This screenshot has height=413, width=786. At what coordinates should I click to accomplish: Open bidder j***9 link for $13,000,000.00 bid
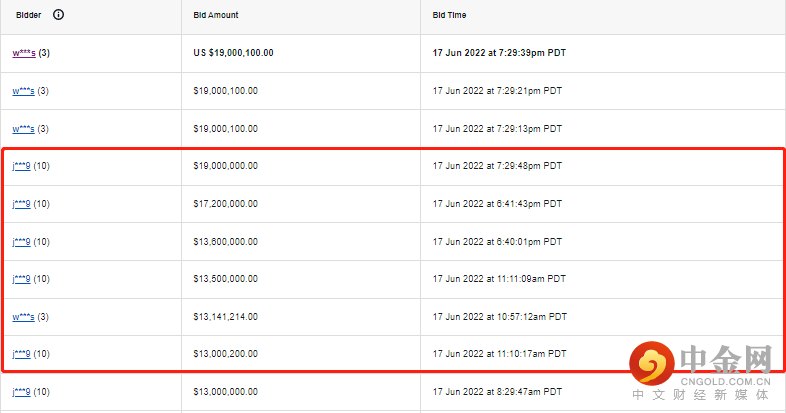[21, 391]
